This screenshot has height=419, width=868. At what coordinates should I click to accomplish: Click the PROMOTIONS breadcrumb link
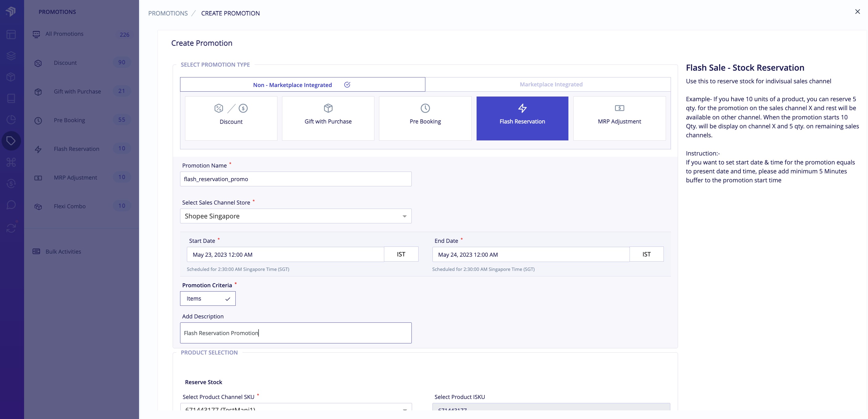(x=168, y=13)
